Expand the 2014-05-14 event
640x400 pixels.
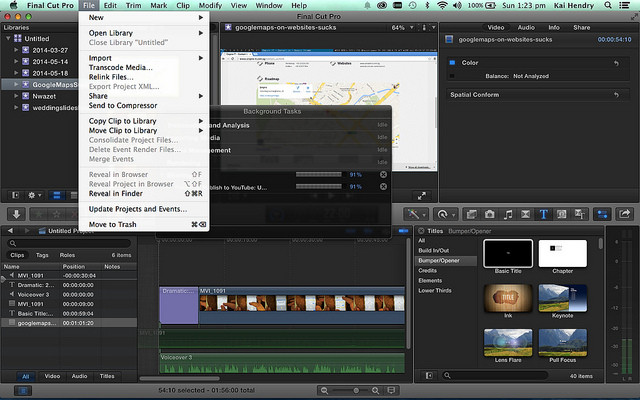16,61
